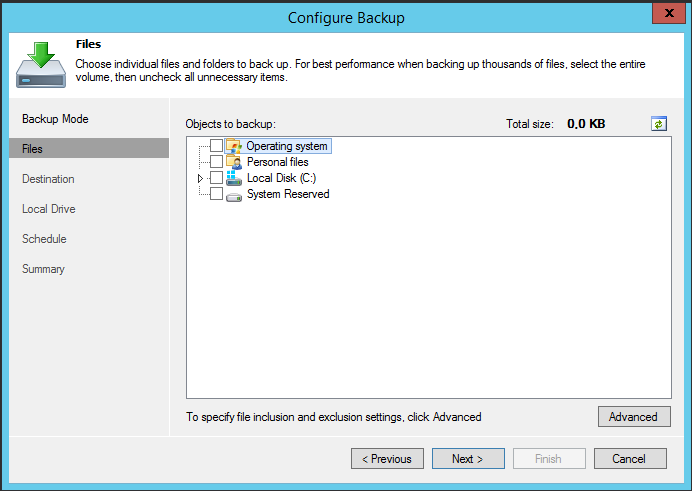Click the Configure Backup title text
Screen dimensions: 692x491
(x=346, y=18)
